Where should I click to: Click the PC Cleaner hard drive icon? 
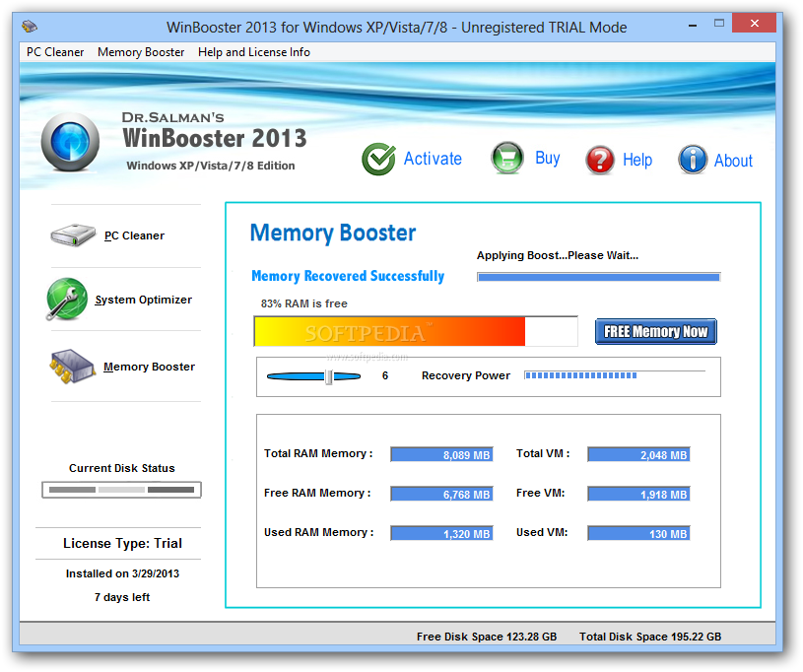tap(73, 235)
